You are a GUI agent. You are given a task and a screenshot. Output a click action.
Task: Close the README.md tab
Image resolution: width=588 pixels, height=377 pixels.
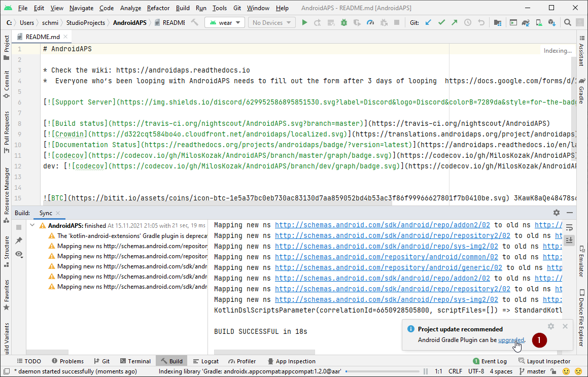tap(65, 37)
